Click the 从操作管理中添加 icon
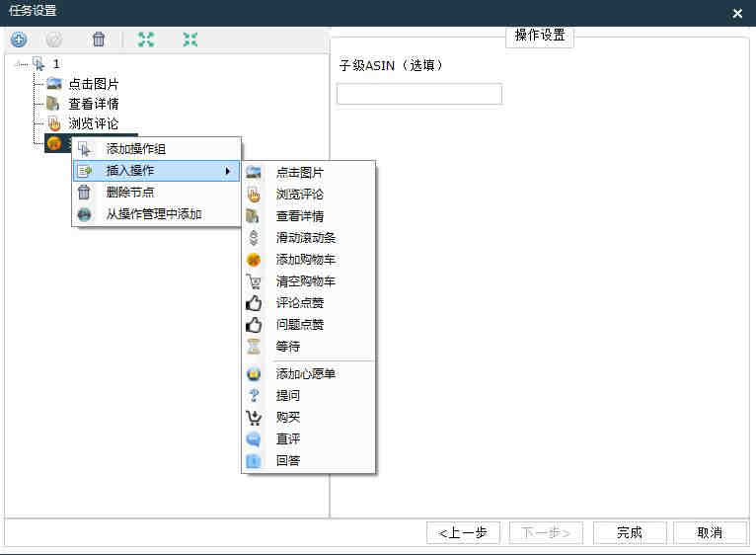This screenshot has height=555, width=756. point(84,213)
